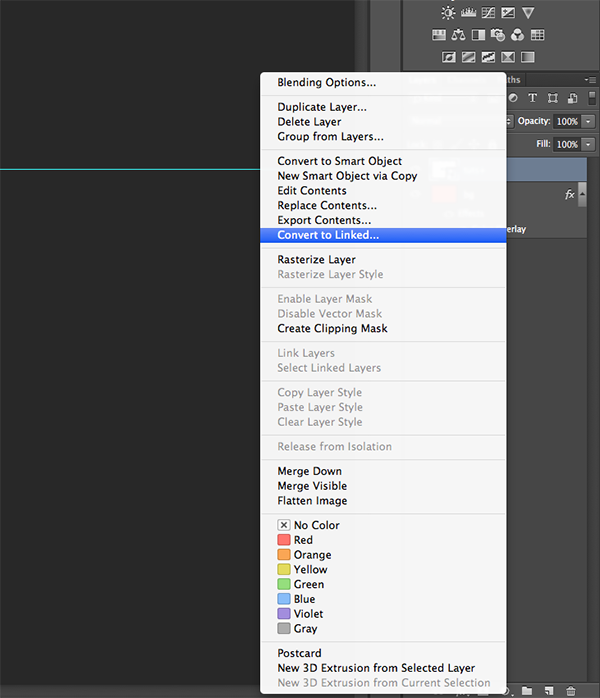Add a Gradient Map adjustment
This screenshot has height=698, width=600.
pos(527,57)
